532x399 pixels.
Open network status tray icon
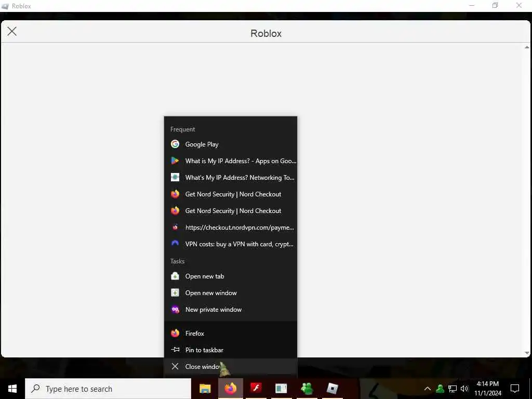453,389
